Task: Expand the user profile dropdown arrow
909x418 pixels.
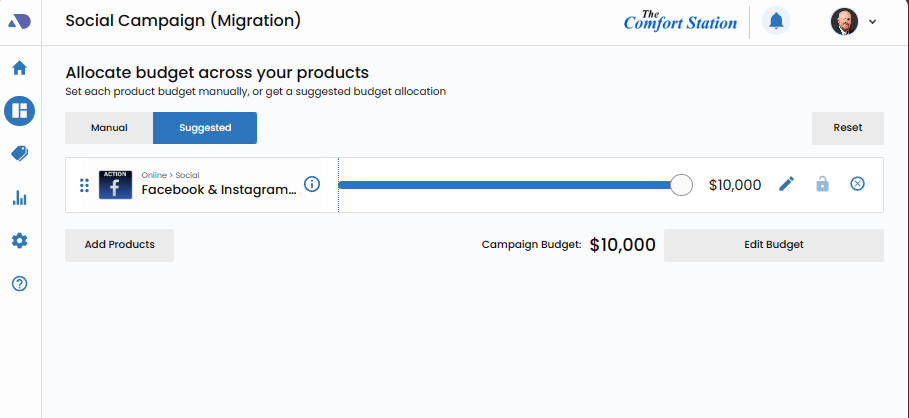Action: click(873, 22)
